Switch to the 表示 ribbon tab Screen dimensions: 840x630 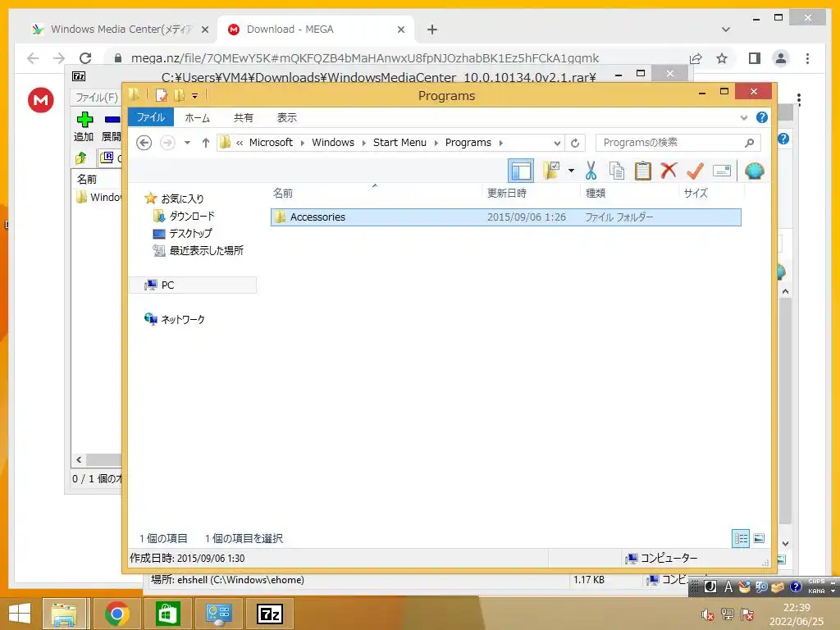(x=286, y=118)
